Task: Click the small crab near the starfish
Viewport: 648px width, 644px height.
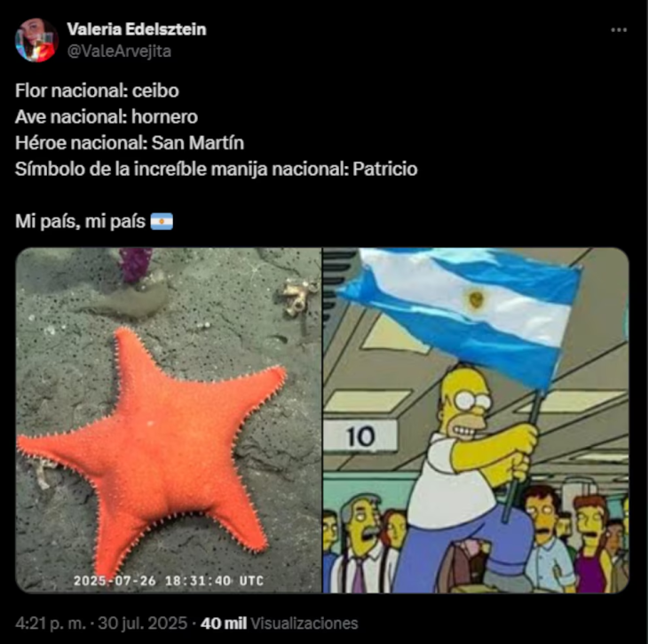Action: [297, 296]
